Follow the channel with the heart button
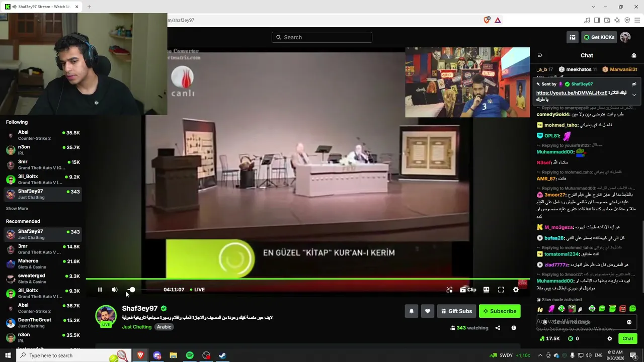Viewport: 644px width, 362px height. click(427, 311)
